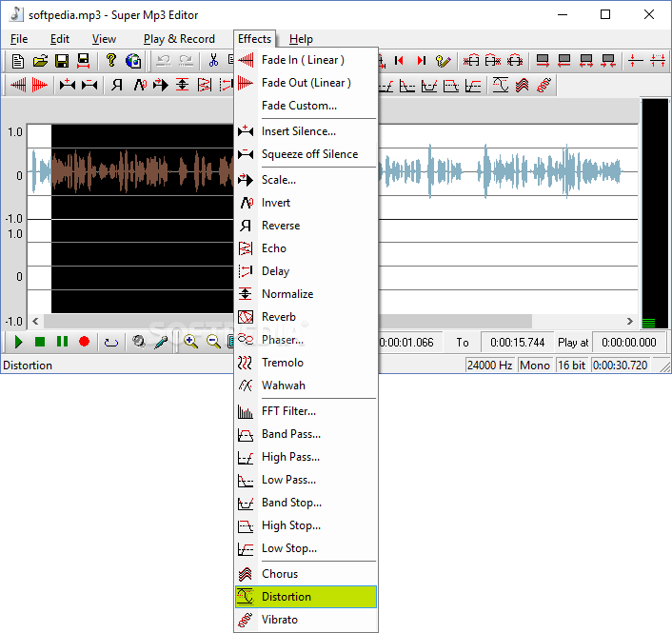Click the Zoom Out magnifier icon
This screenshot has width=672, height=633.
coord(213,342)
